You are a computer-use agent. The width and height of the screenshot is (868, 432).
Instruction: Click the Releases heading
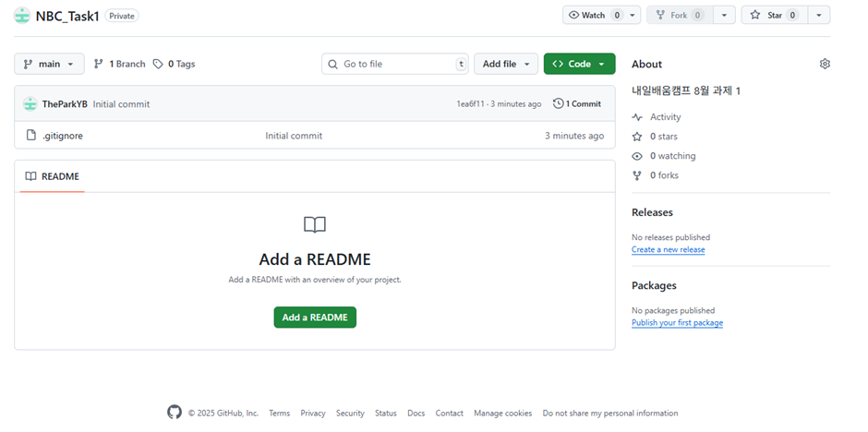coord(652,212)
